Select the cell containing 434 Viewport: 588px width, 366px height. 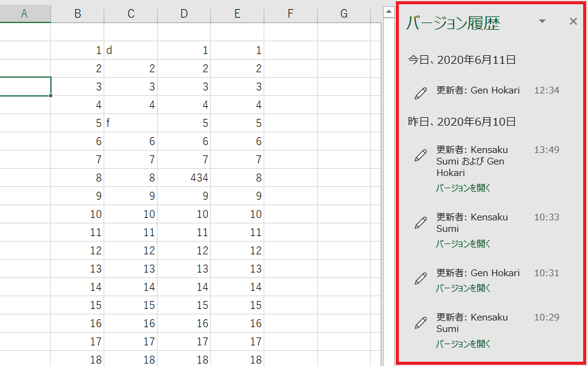coord(184,178)
